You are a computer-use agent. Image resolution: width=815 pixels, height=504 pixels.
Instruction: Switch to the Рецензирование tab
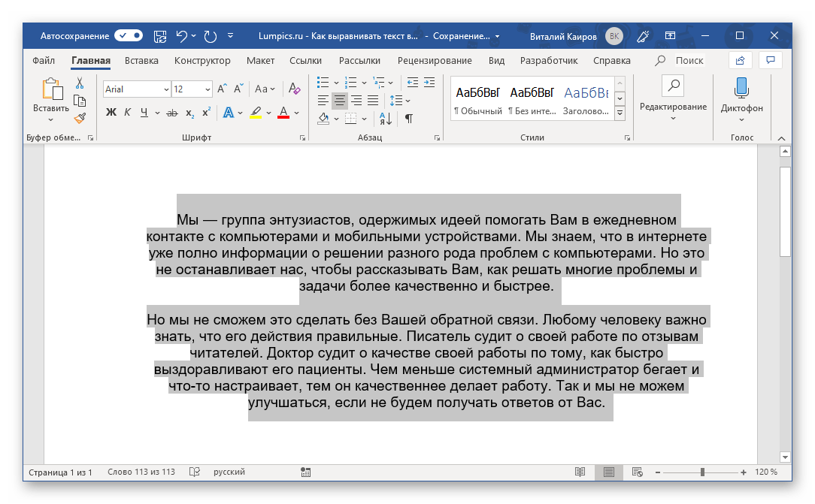435,60
